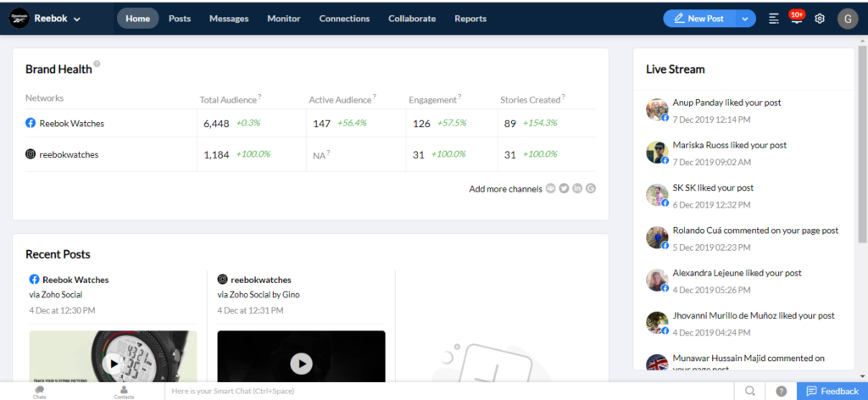Expand the Reebok brand switcher dropdown
Image resolution: width=868 pixels, height=400 pixels.
click(77, 19)
